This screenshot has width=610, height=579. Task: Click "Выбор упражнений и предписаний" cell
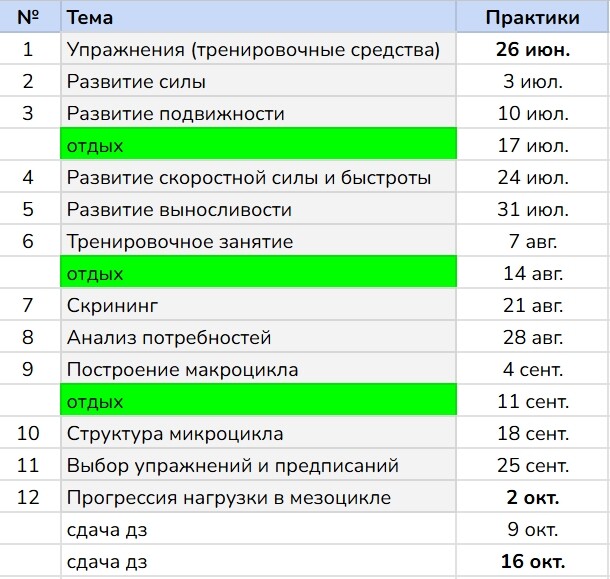(x=258, y=466)
